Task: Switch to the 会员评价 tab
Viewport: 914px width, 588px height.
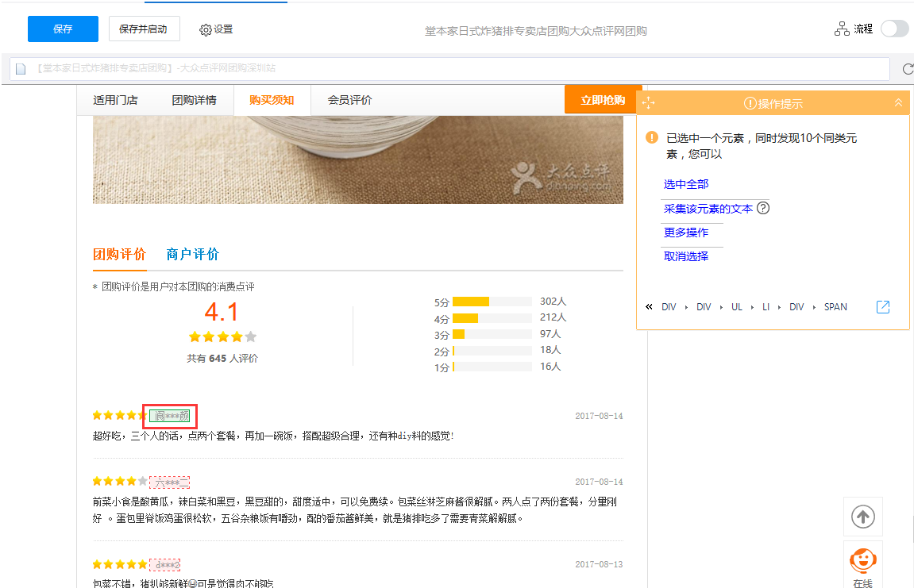Action: click(349, 100)
